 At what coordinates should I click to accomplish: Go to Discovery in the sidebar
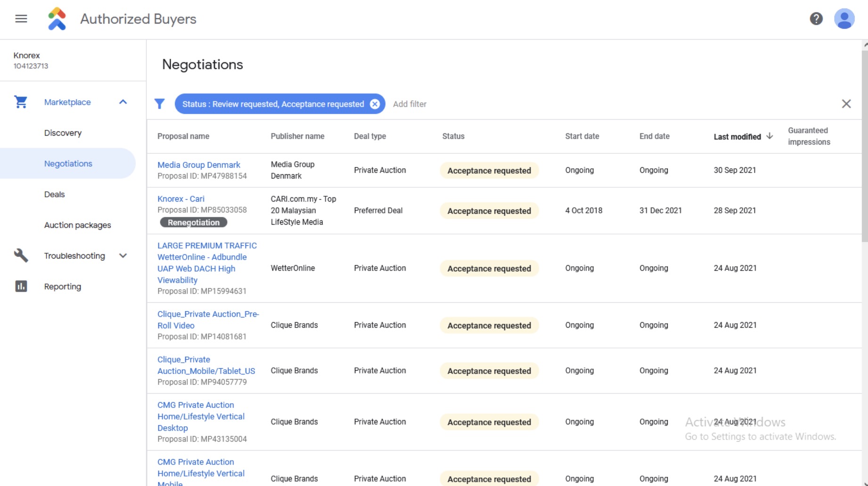tap(63, 133)
